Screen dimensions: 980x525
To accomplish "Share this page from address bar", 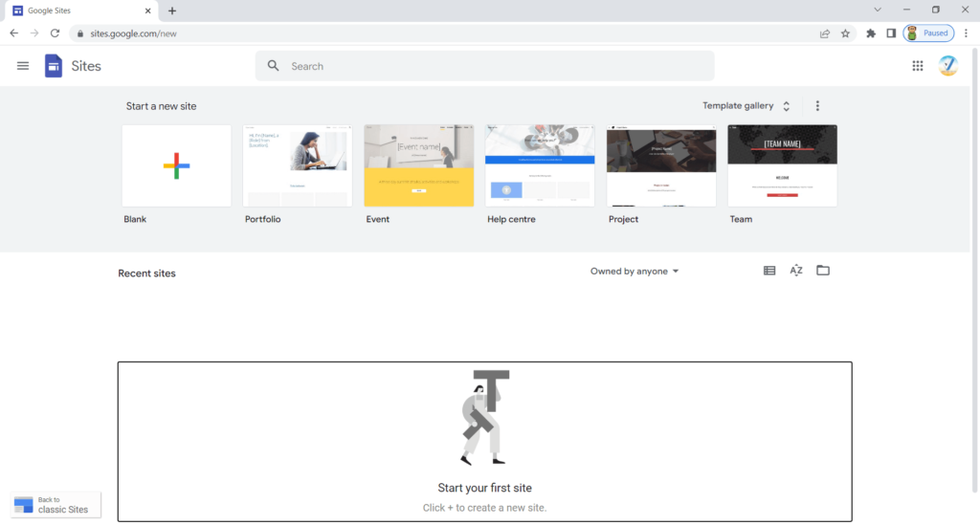I will click(825, 33).
